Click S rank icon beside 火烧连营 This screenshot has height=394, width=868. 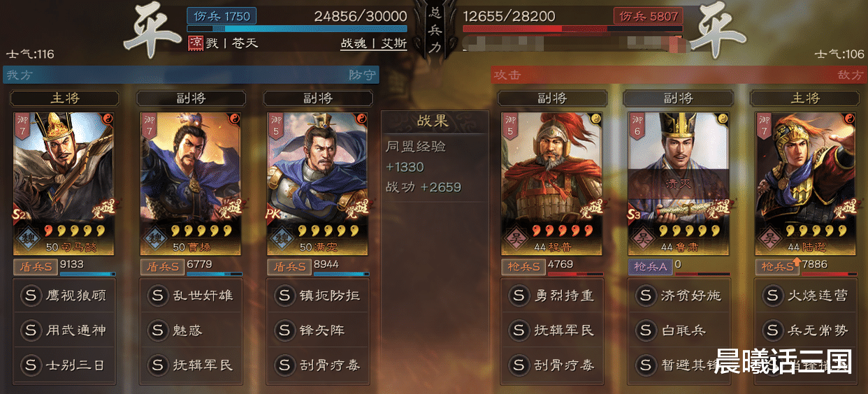pos(772,295)
